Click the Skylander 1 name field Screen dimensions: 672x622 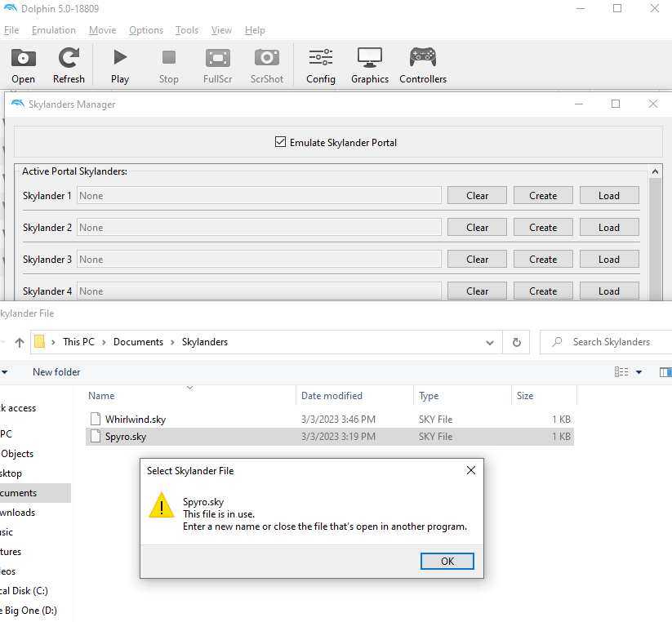tap(259, 195)
